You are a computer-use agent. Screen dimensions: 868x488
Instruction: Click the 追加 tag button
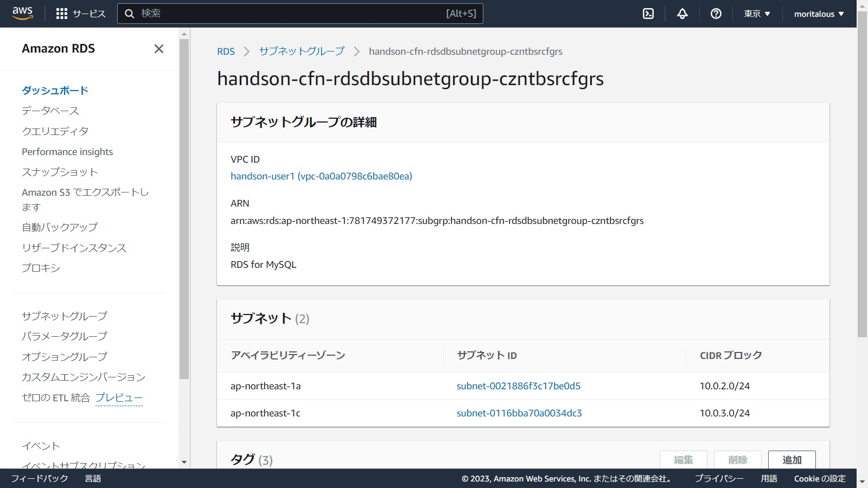792,460
